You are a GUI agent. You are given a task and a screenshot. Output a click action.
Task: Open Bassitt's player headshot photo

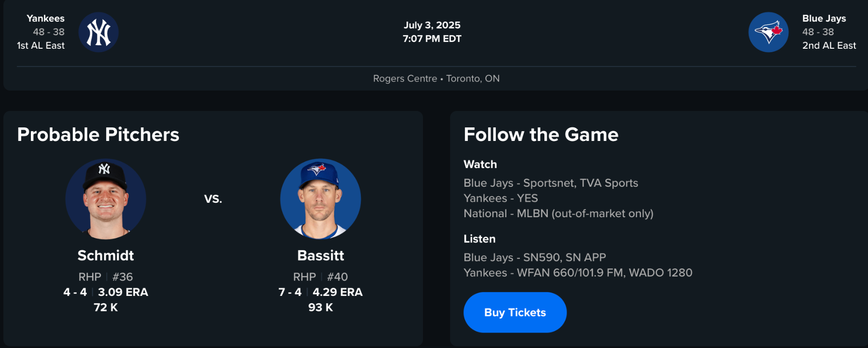[x=320, y=199]
